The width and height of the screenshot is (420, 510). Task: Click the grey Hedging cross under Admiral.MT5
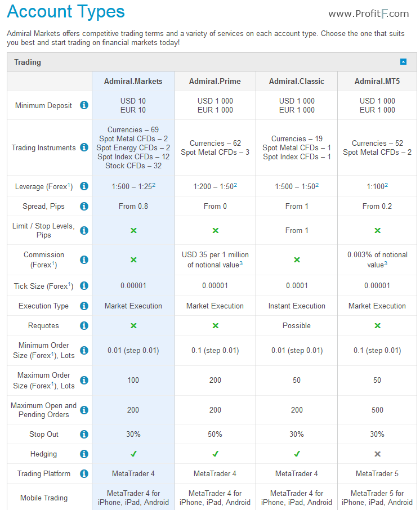click(x=377, y=454)
